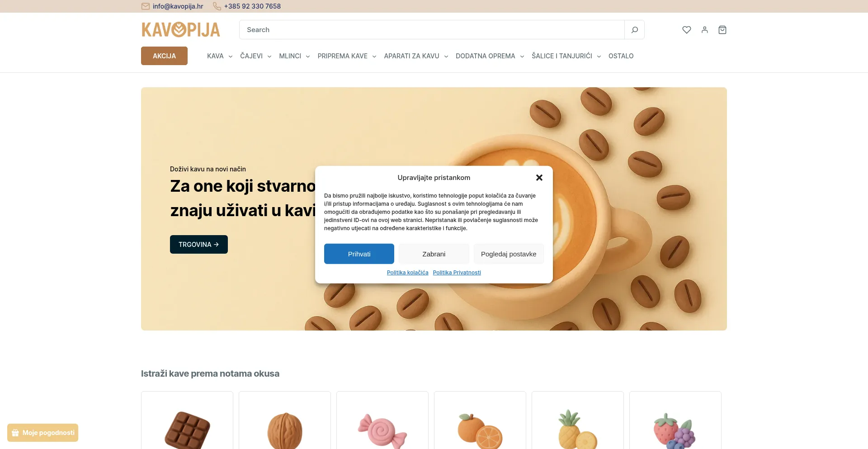Image resolution: width=868 pixels, height=449 pixels.
Task: Click into the Search input field
Action: click(x=432, y=30)
